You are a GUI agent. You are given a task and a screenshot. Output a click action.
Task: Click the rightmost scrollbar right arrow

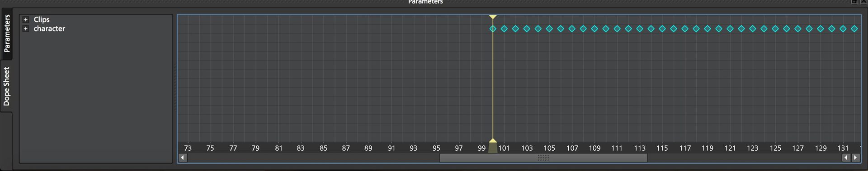pos(855,157)
